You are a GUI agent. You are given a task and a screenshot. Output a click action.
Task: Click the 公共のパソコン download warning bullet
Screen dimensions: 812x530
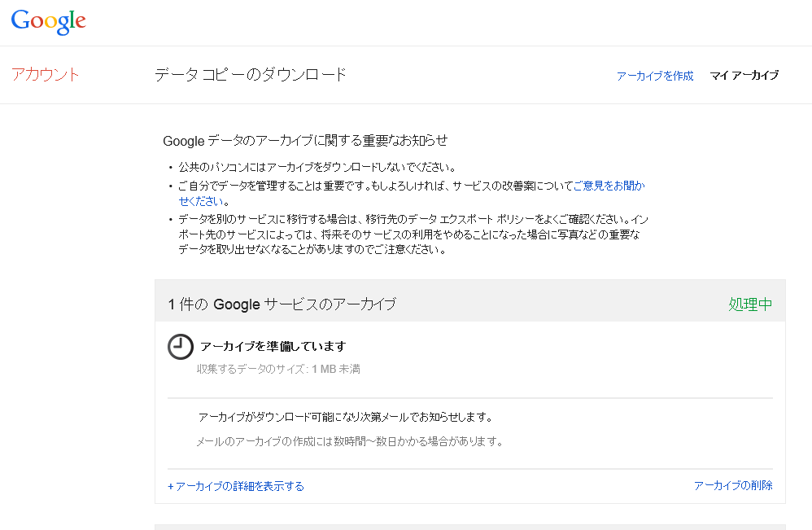[x=317, y=168]
